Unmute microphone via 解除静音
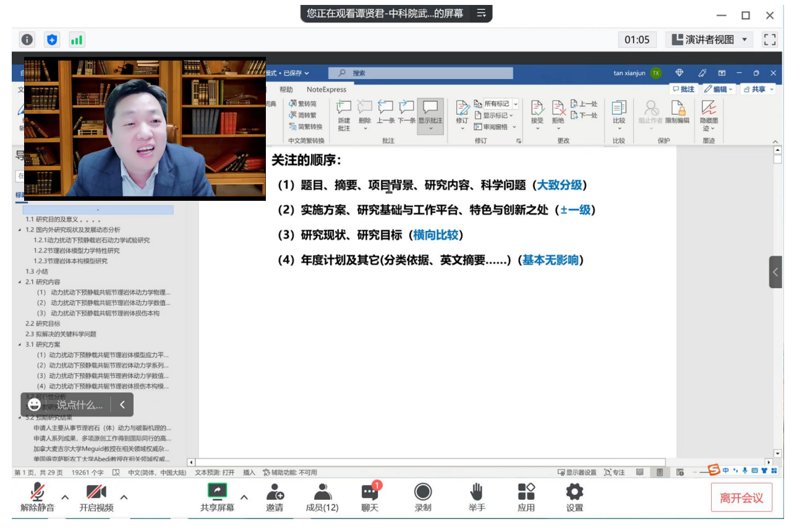789x532 pixels. (x=37, y=492)
